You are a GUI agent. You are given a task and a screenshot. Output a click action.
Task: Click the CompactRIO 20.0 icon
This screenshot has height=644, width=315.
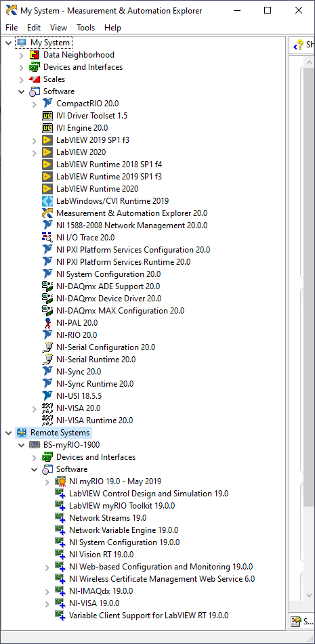(47, 104)
